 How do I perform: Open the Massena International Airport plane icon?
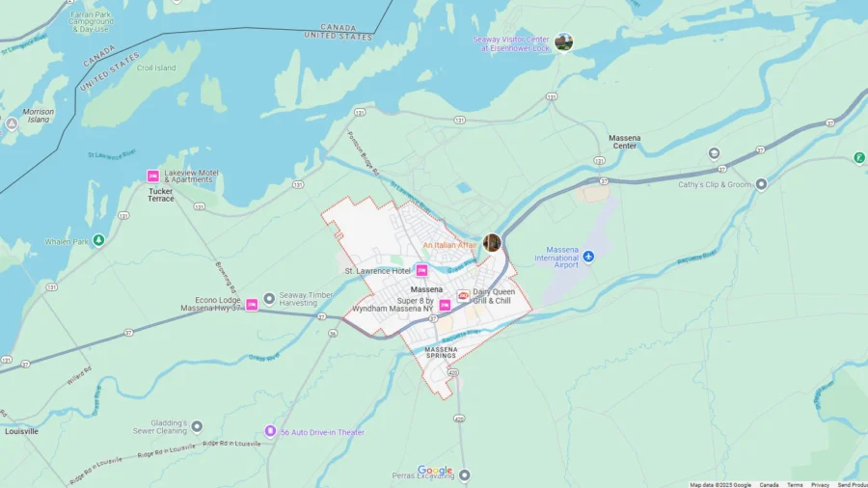(588, 257)
